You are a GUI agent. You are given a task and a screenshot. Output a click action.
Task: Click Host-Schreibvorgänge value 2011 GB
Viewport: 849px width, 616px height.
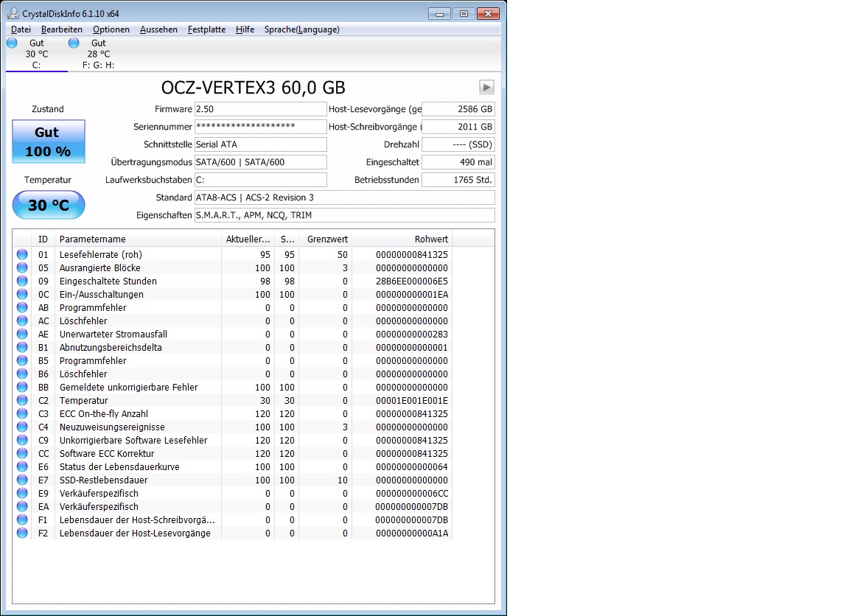[458, 127]
